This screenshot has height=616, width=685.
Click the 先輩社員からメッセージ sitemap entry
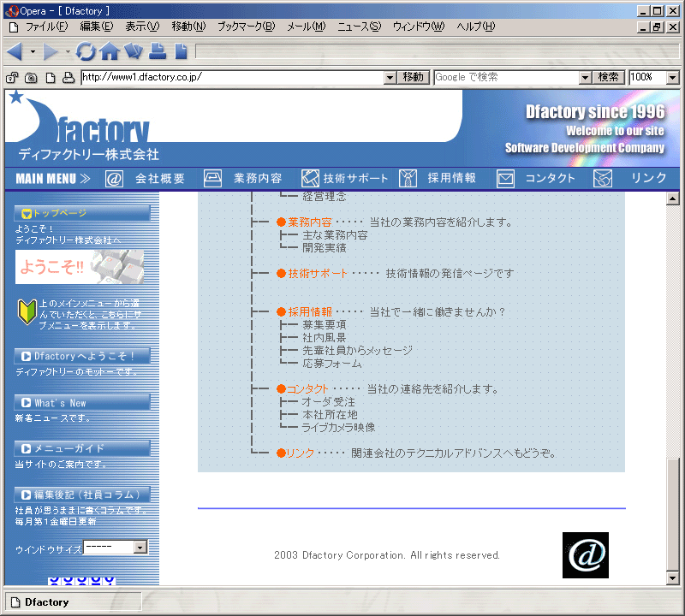[x=357, y=351]
